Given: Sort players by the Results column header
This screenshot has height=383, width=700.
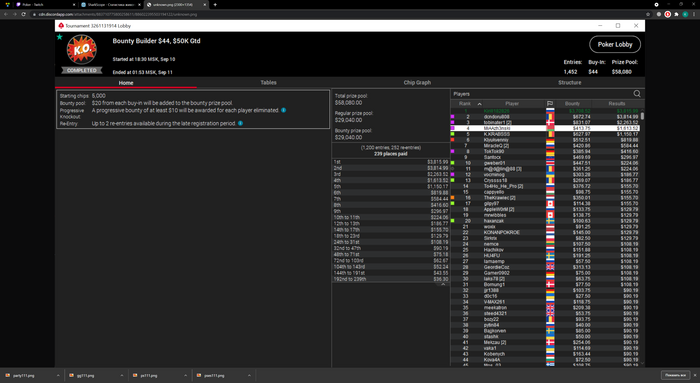Looking at the screenshot, I should [617, 104].
